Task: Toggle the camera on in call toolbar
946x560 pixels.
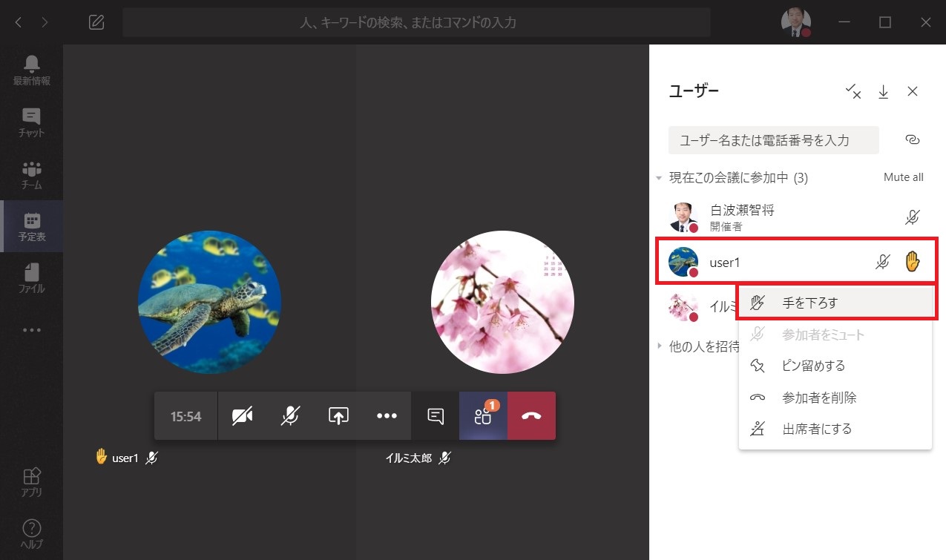Action: 242,416
